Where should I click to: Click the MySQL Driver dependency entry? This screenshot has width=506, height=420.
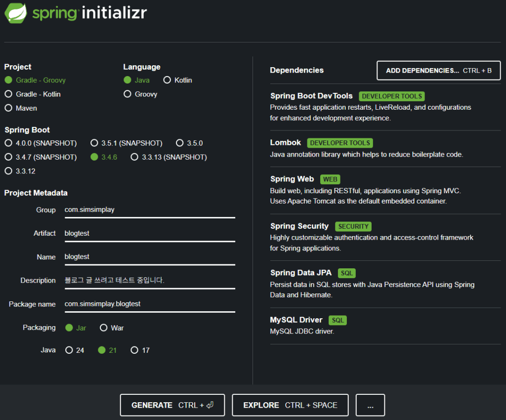click(385, 326)
